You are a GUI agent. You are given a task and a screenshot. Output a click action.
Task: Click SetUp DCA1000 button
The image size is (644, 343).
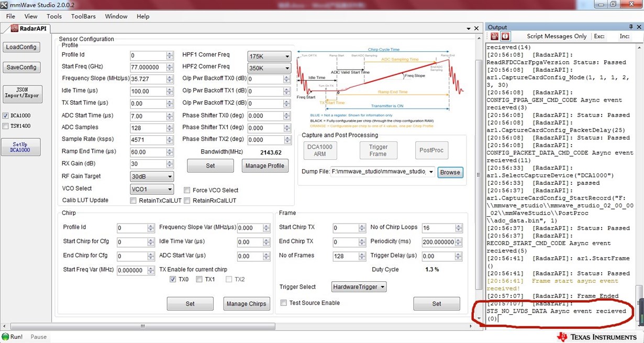pos(21,147)
